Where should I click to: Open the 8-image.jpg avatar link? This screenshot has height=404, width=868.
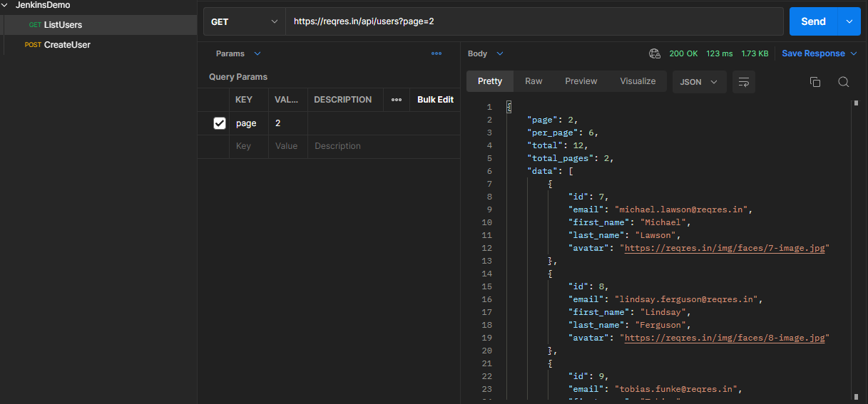[725, 338]
